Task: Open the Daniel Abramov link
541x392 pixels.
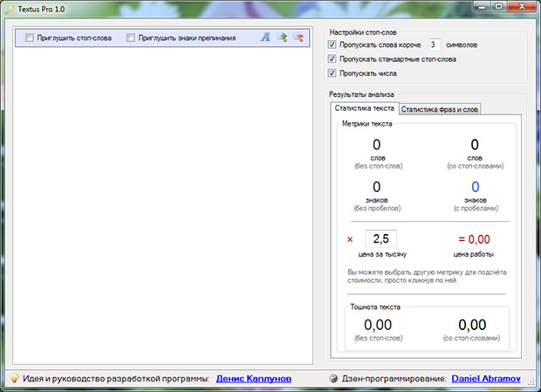Action: 486,379
